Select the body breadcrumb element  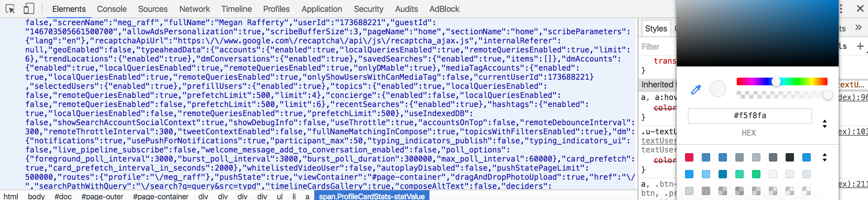(x=36, y=196)
